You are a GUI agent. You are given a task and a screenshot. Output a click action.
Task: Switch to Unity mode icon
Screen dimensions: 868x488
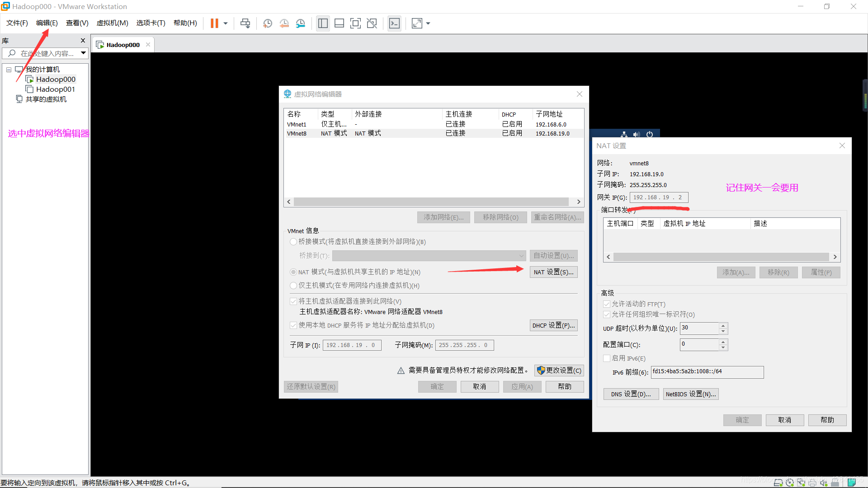coord(372,23)
